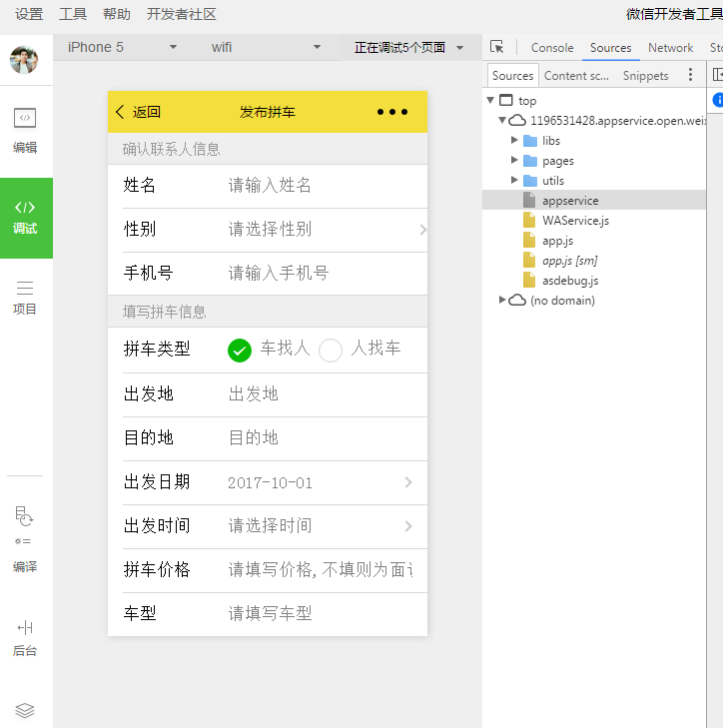This screenshot has height=728, width=723.
Task: Tap the three dots in simulator header
Action: [x=392, y=112]
